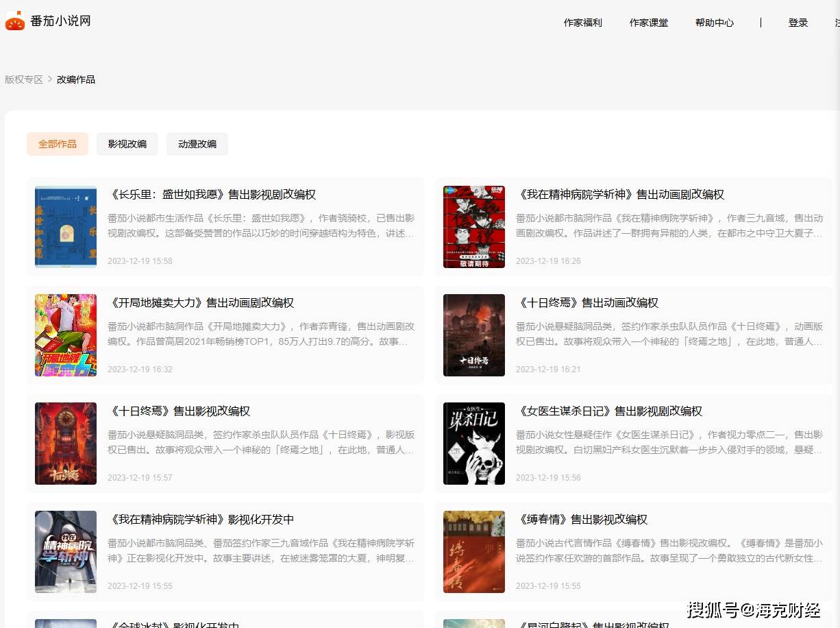Open the 作家福利 menu item
Viewport: 840px width, 628px height.
pyautogui.click(x=582, y=23)
